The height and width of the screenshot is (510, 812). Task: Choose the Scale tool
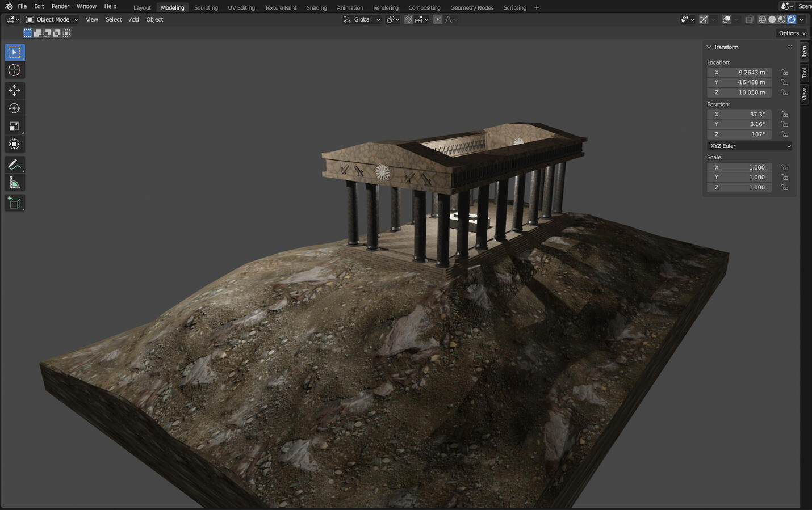pyautogui.click(x=14, y=127)
